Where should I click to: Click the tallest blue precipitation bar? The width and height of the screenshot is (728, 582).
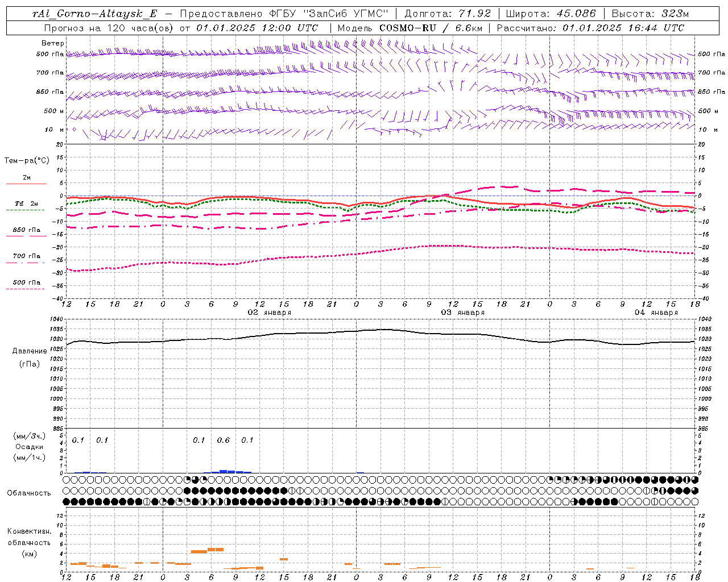[224, 471]
